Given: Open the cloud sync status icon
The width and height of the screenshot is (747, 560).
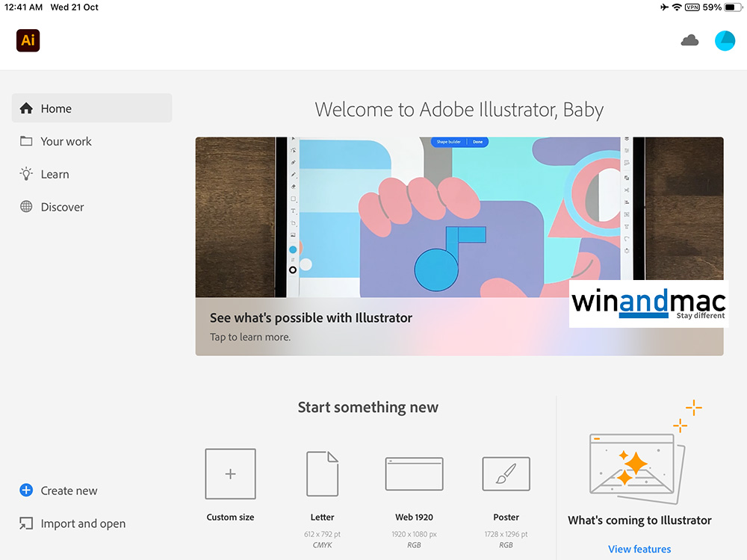Looking at the screenshot, I should point(689,40).
